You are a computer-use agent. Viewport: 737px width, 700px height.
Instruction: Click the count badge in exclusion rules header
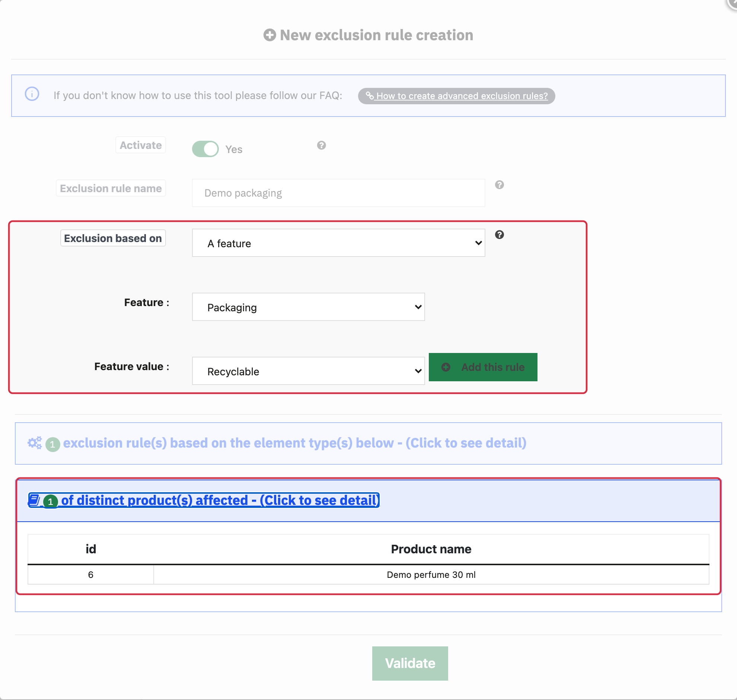tap(52, 445)
